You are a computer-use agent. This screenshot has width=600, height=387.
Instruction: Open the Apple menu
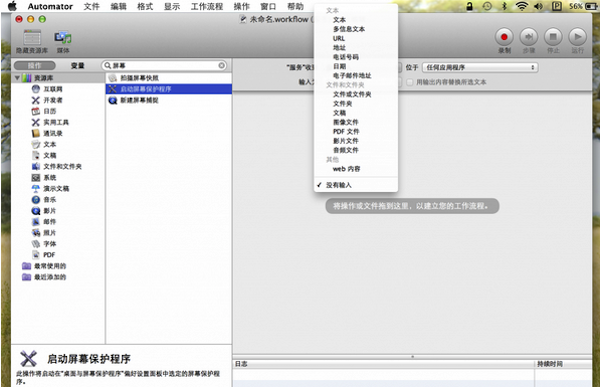pyautogui.click(x=12, y=6)
